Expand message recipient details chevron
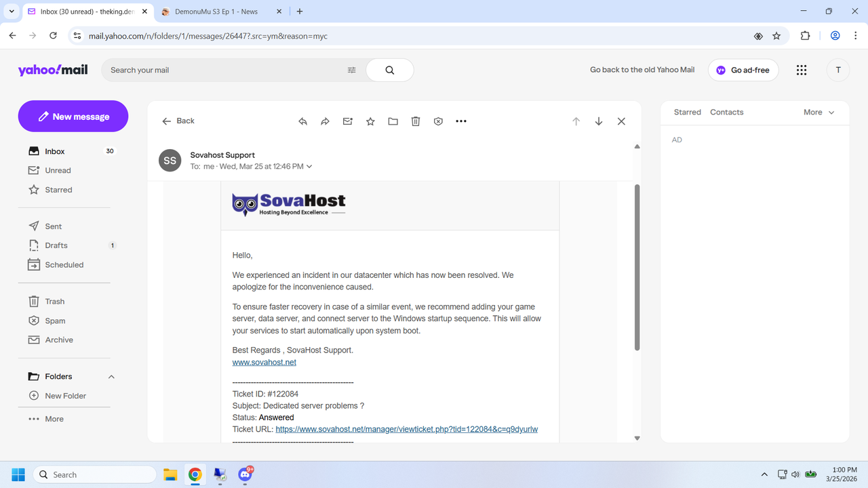This screenshot has height=488, width=868. 310,167
